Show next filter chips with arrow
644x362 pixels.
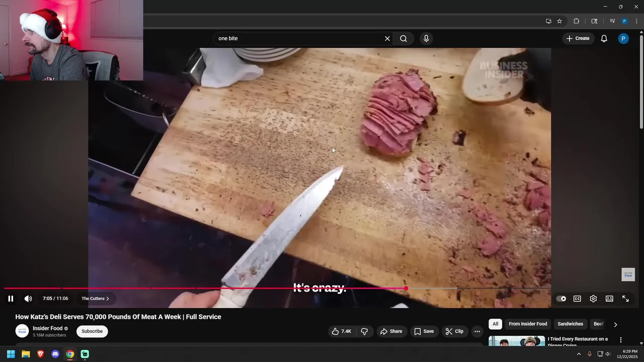(x=615, y=325)
